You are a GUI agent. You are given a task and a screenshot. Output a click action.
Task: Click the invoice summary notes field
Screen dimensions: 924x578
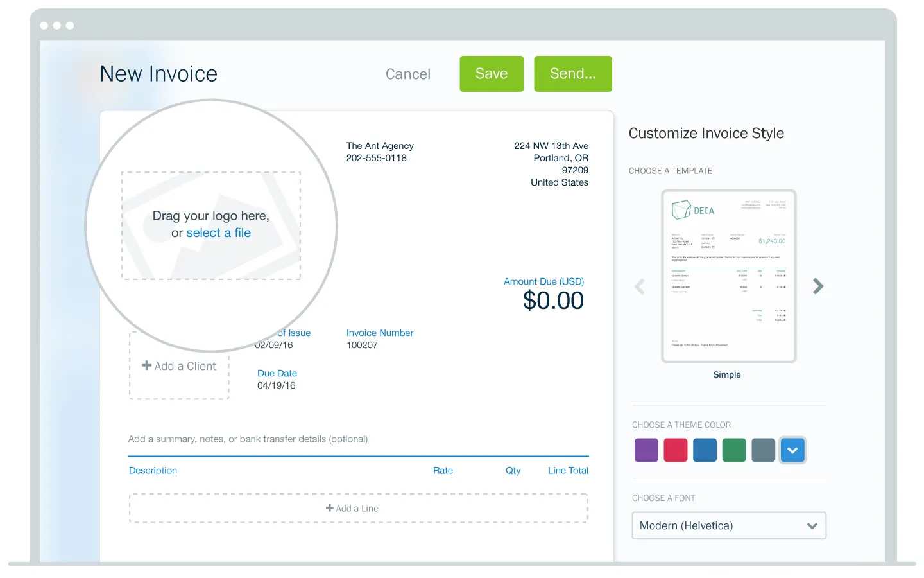(248, 439)
